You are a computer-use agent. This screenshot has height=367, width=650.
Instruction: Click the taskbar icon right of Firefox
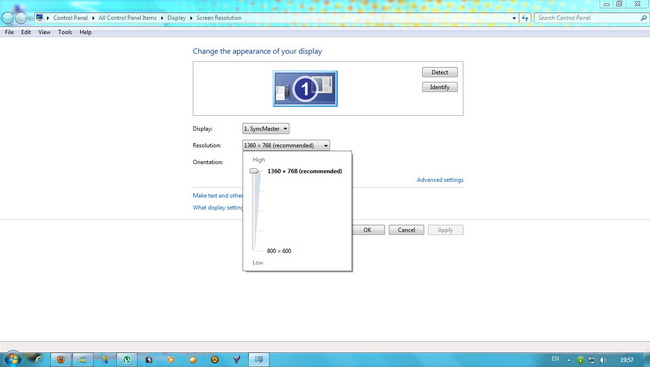coord(83,360)
